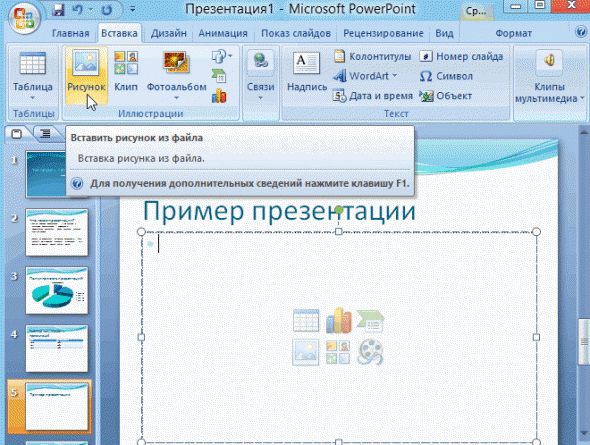Click the Номер слайда button
The width and height of the screenshot is (590, 445).
point(462,56)
